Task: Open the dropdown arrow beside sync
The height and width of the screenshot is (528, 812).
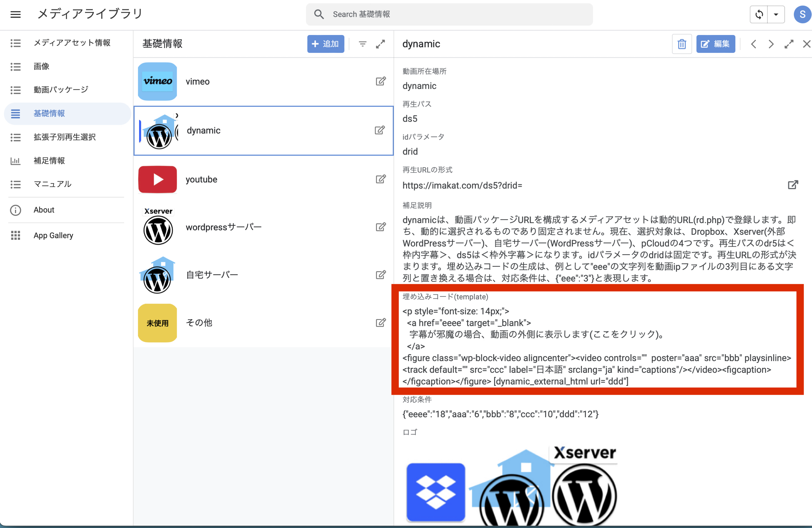Action: [x=776, y=14]
